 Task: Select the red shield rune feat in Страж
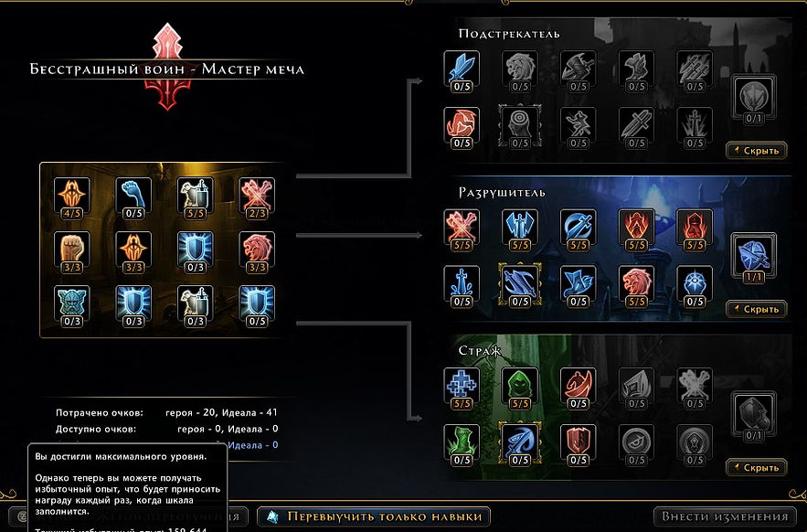click(578, 445)
